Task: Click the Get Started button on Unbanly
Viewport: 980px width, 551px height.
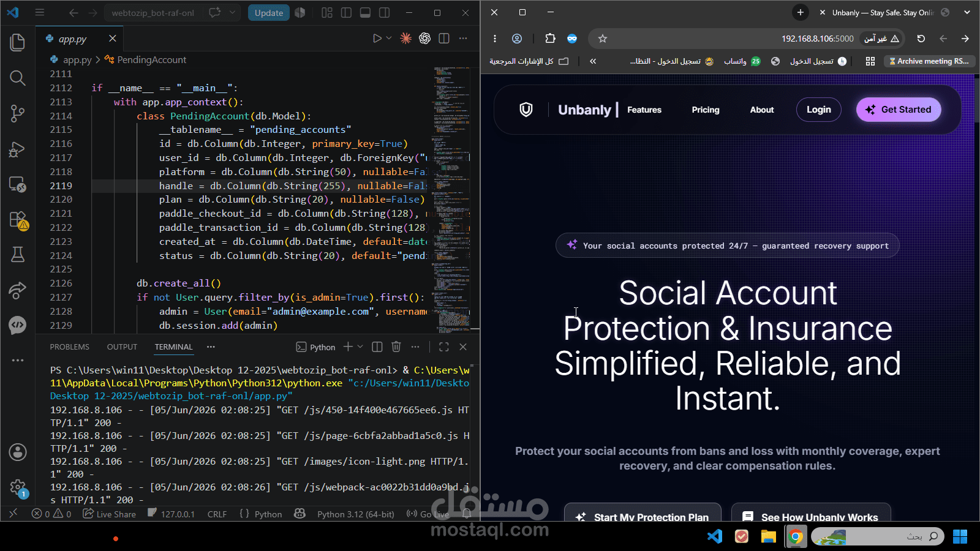Action: tap(899, 110)
